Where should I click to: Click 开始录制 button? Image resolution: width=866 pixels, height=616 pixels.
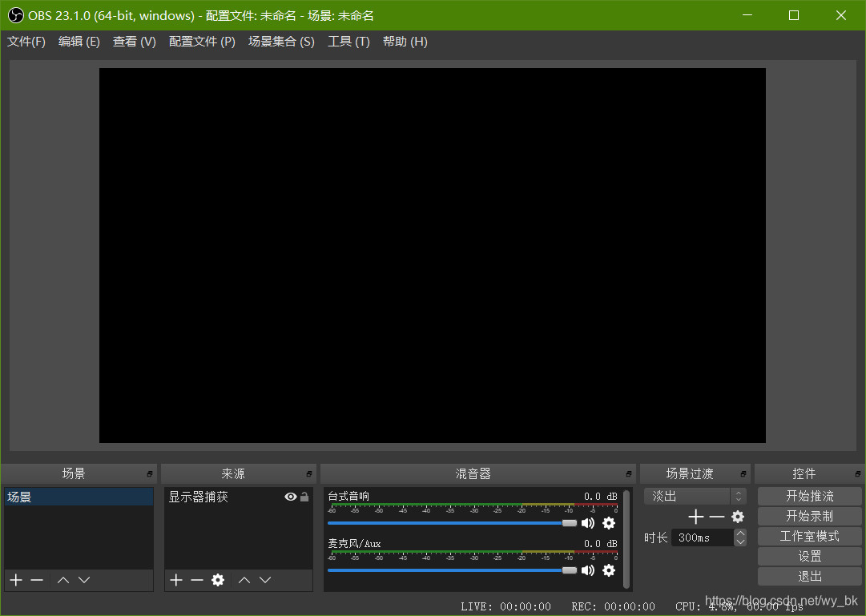point(810,516)
